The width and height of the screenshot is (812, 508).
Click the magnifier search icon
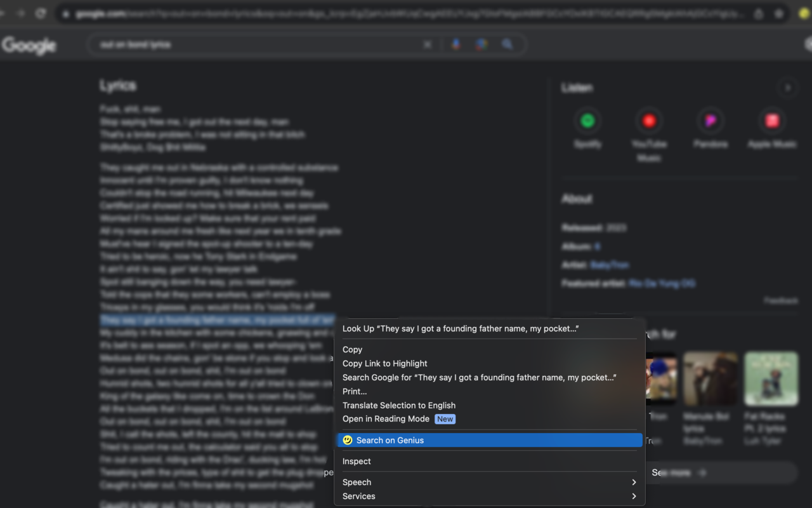click(507, 44)
